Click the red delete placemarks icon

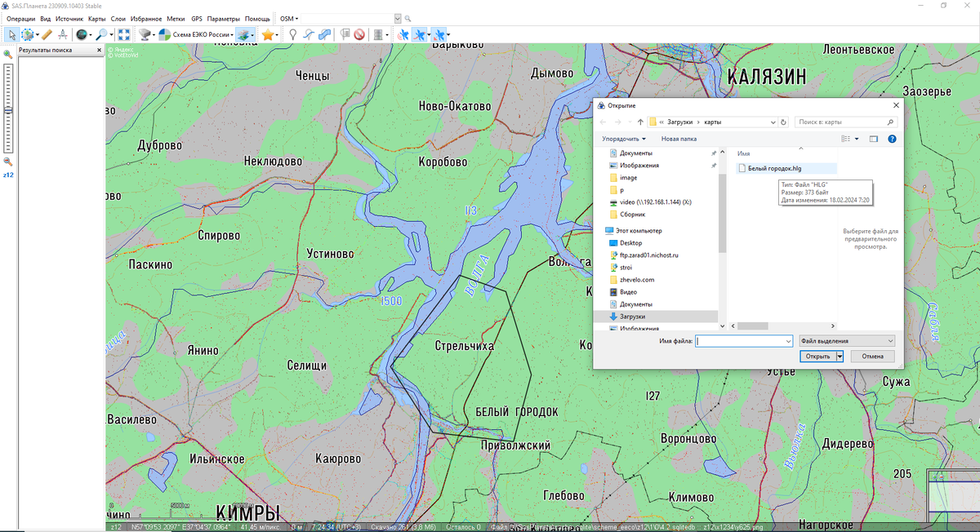point(359,35)
